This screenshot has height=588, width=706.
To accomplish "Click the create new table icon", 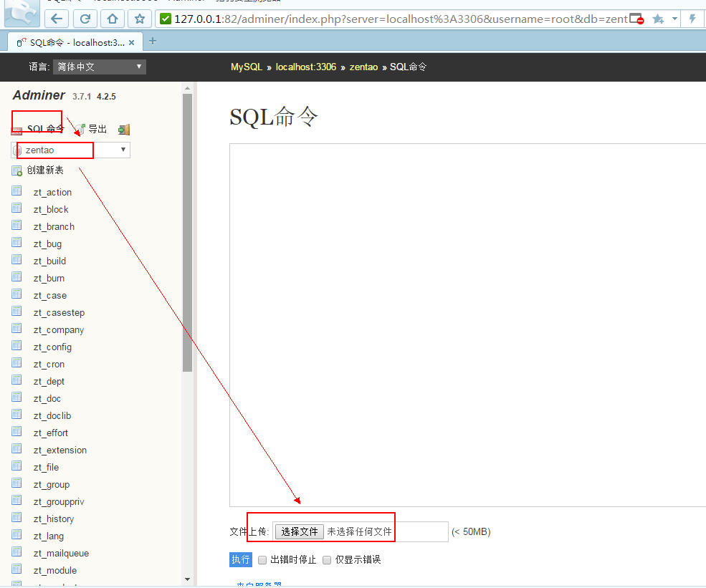I will coord(16,170).
